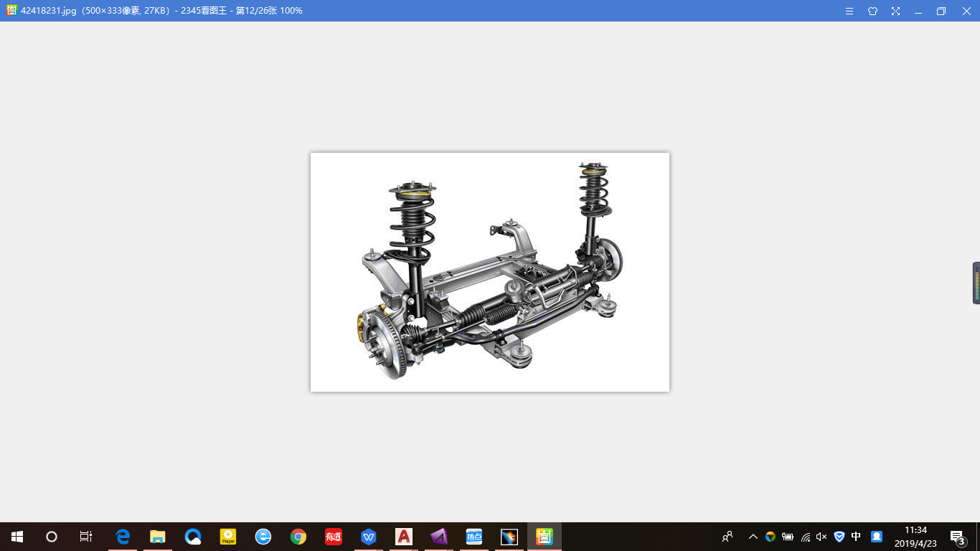This screenshot has width=980, height=551.
Task: Launch Microsoft Edge from the taskbar
Action: click(123, 537)
